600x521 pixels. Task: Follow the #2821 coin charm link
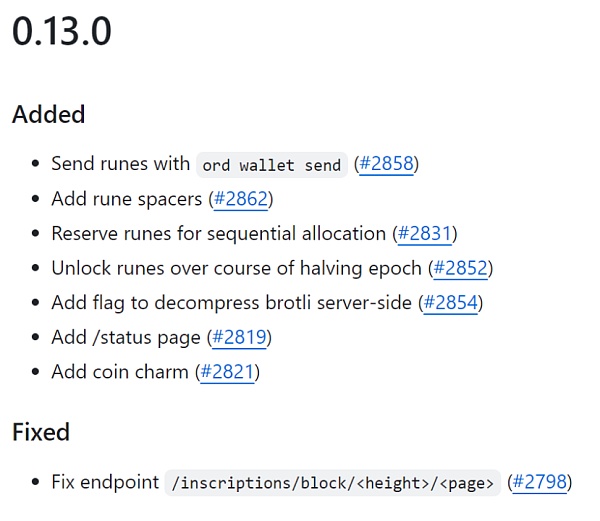227,372
